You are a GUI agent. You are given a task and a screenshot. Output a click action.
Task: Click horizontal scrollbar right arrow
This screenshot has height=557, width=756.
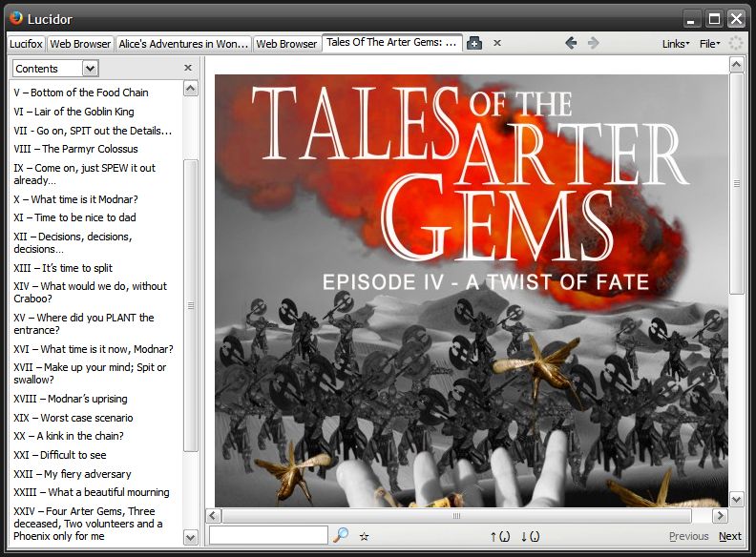click(720, 516)
